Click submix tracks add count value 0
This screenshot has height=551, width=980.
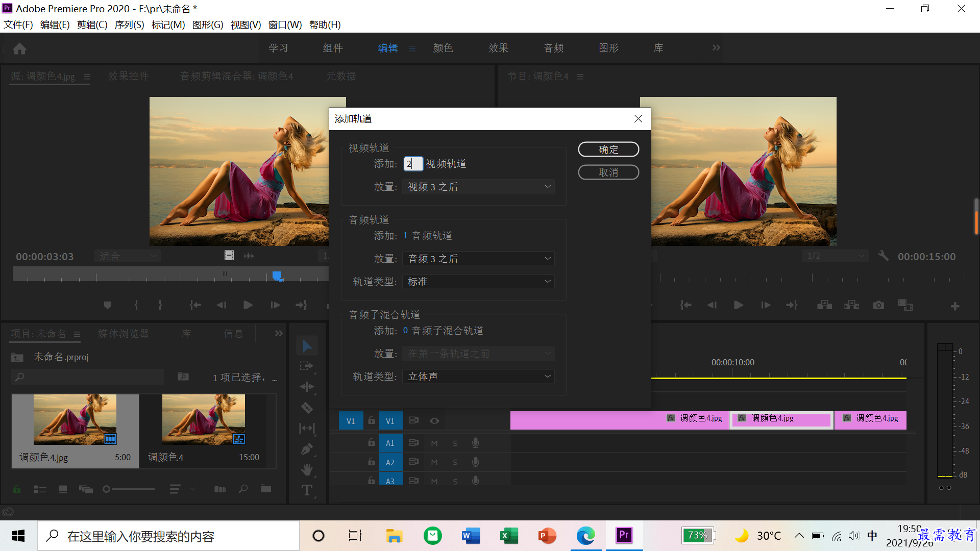(x=405, y=331)
